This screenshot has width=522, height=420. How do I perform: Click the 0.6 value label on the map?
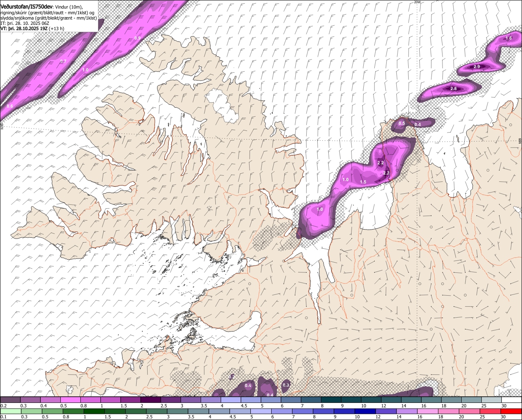point(10,106)
